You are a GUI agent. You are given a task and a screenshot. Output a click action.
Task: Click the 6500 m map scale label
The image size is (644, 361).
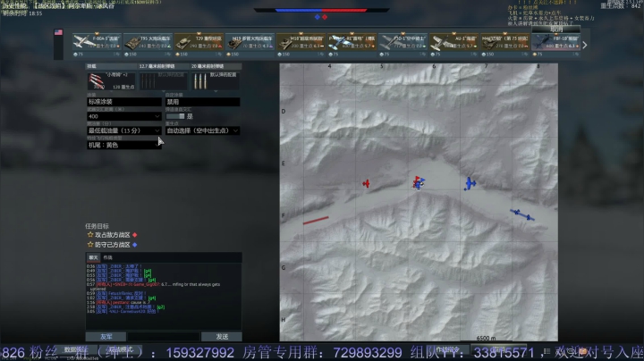point(486,338)
